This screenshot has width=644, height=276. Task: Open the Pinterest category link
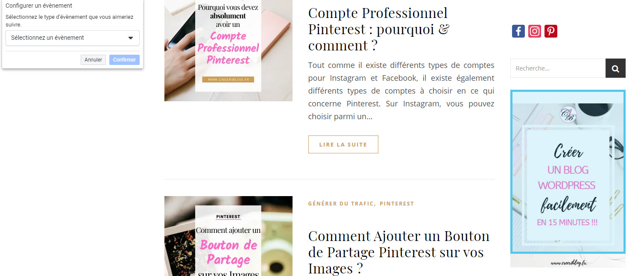397,204
